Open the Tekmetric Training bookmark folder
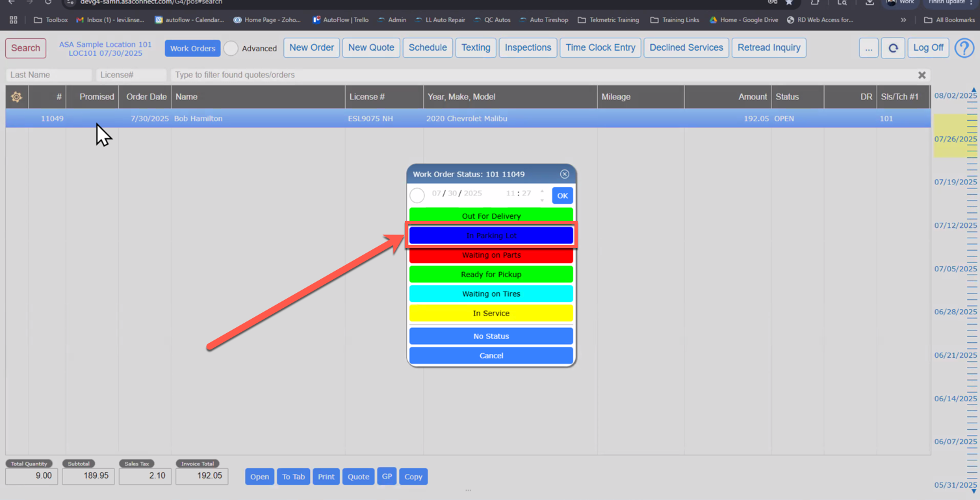Viewport: 980px width, 500px height. 608,20
